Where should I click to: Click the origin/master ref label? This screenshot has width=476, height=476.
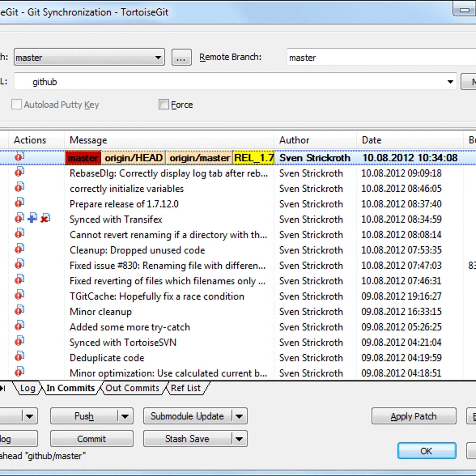(200, 158)
